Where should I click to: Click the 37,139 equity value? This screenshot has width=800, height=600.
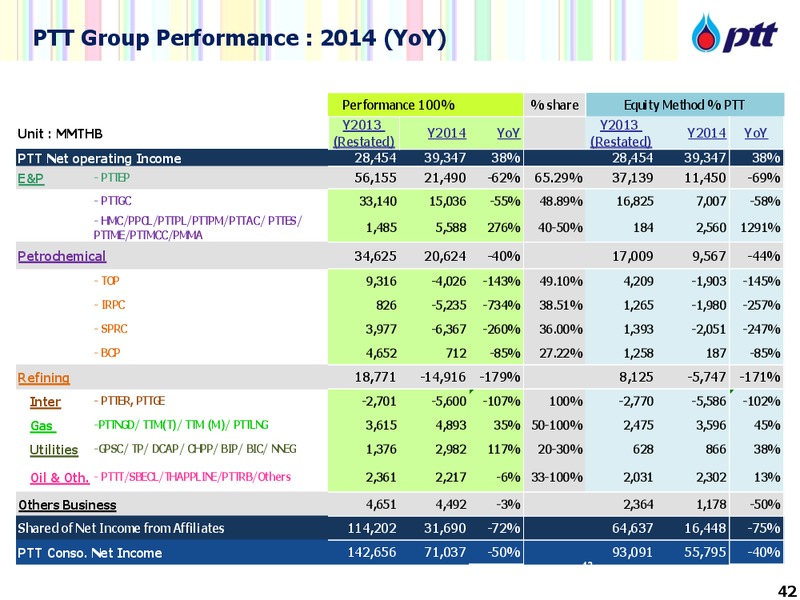pyautogui.click(x=632, y=178)
